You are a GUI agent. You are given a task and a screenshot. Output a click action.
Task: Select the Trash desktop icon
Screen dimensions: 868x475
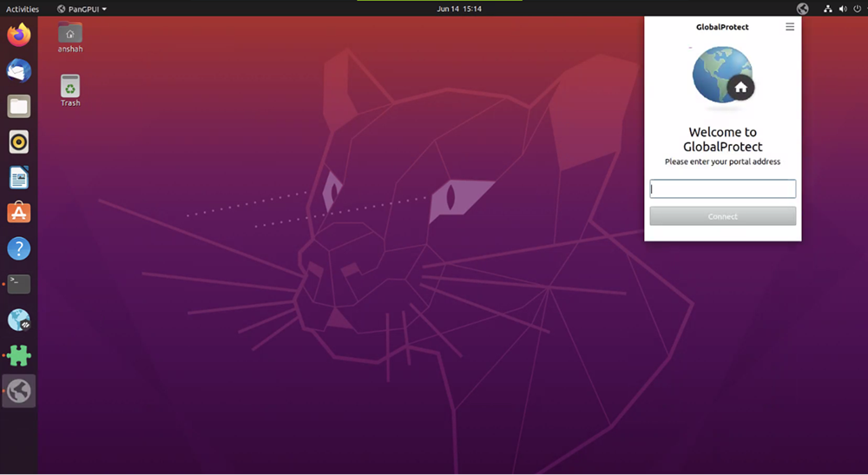tap(70, 89)
